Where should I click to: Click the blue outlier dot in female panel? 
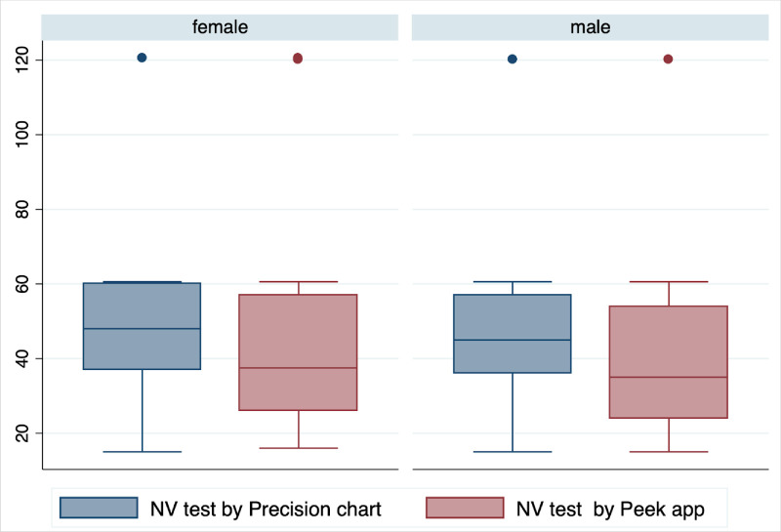(x=142, y=58)
